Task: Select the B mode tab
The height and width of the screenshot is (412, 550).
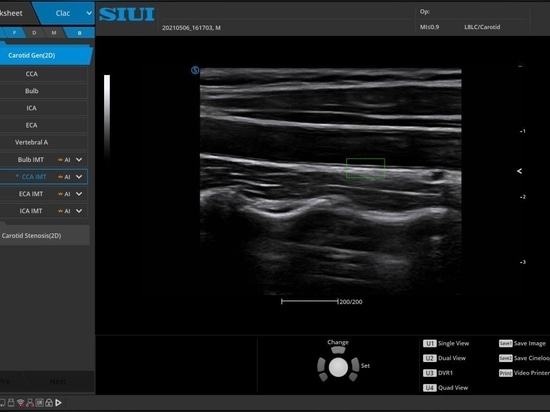Action: click(80, 33)
